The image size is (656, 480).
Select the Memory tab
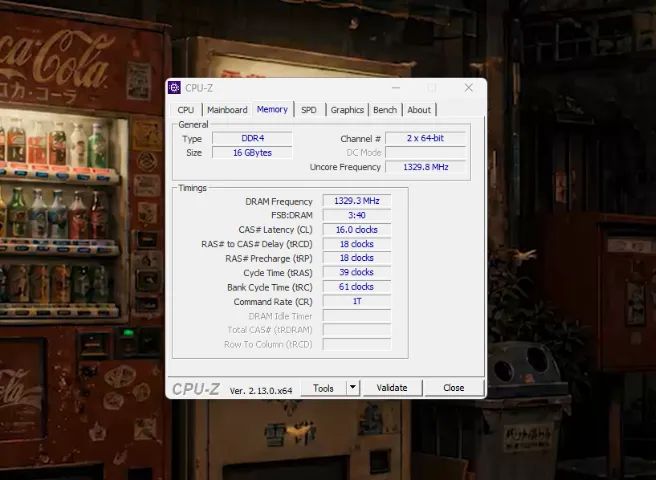[x=272, y=109]
